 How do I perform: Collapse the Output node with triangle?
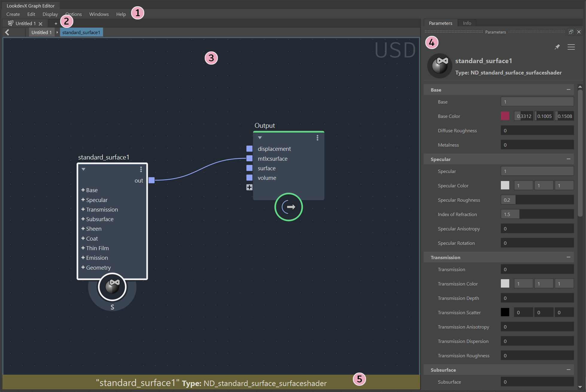click(x=260, y=138)
